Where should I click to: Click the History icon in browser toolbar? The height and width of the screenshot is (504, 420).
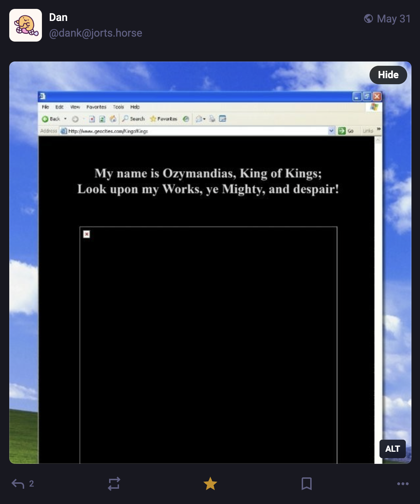pos(186,119)
